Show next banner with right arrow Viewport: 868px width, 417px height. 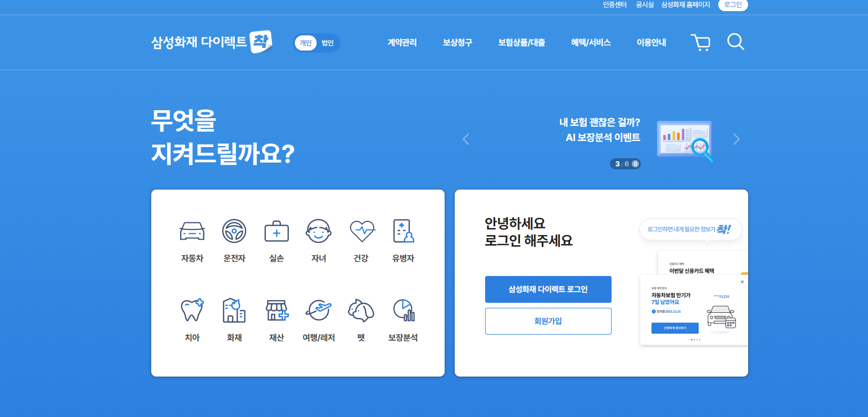tap(736, 139)
